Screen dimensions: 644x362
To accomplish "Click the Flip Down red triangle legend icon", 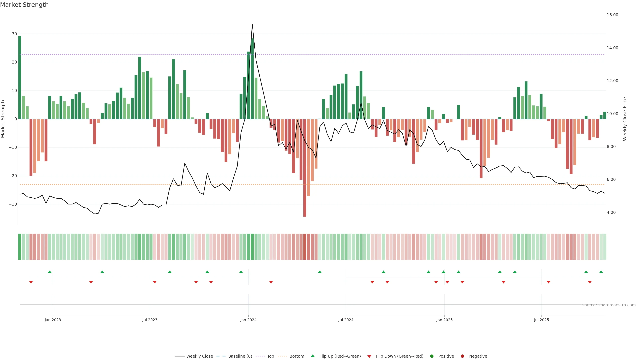I will point(369,356).
